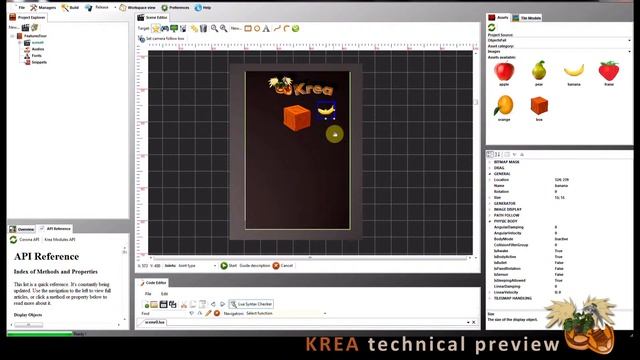The image size is (640, 360).
Task: Click the BodyMode property value
Action: click(x=561, y=239)
